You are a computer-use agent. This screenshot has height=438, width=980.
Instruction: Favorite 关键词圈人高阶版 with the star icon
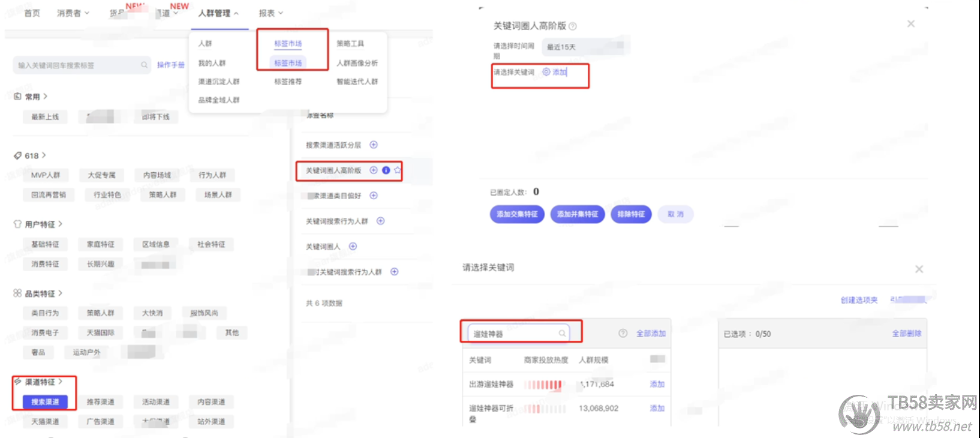pyautogui.click(x=397, y=170)
